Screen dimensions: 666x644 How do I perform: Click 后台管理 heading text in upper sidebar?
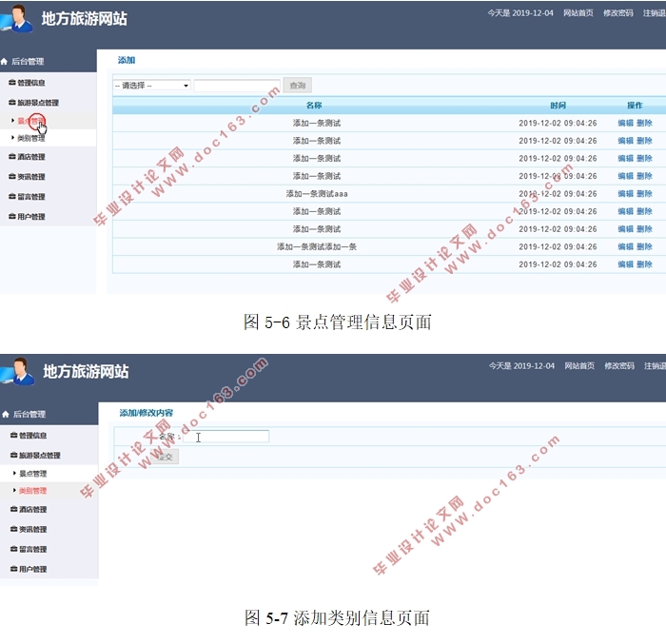coord(28,62)
